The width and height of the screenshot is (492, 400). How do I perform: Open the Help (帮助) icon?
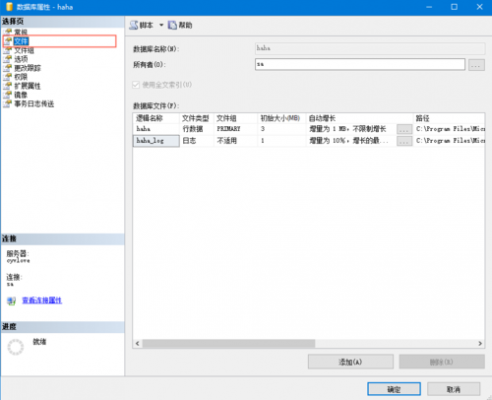(172, 25)
